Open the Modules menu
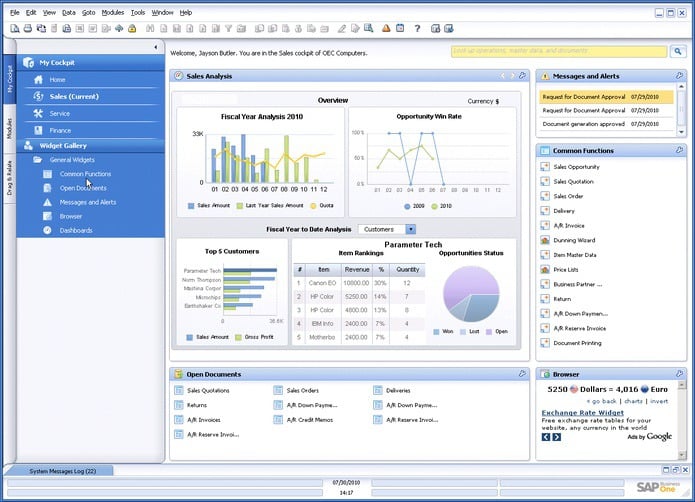 coord(113,12)
